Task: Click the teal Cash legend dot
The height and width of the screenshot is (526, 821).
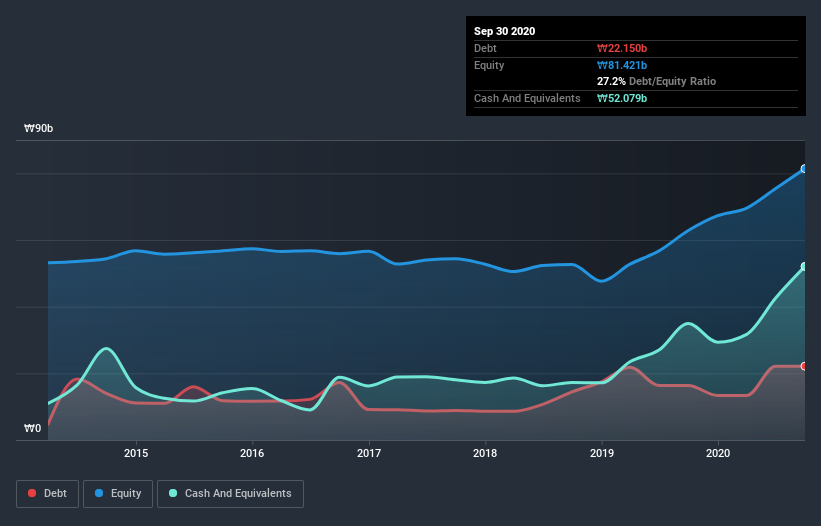Action: (x=173, y=493)
